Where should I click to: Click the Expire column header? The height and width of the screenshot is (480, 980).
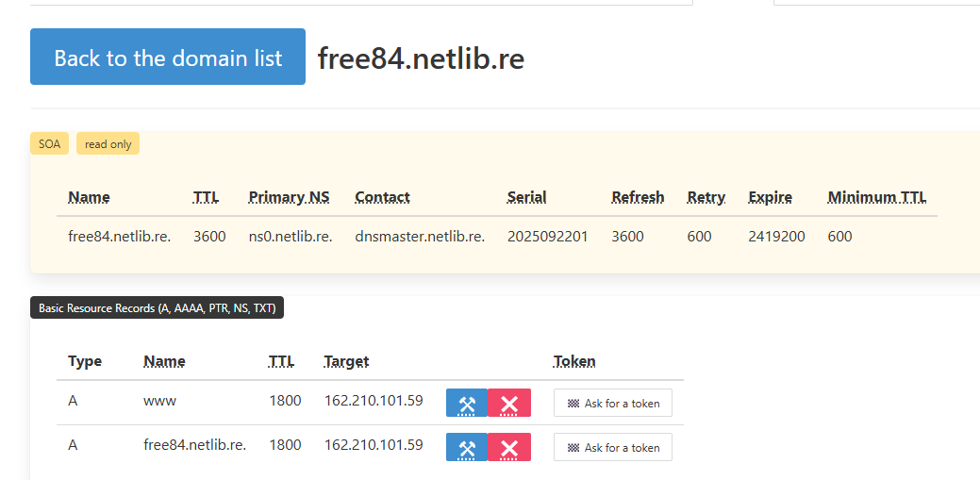click(x=770, y=197)
